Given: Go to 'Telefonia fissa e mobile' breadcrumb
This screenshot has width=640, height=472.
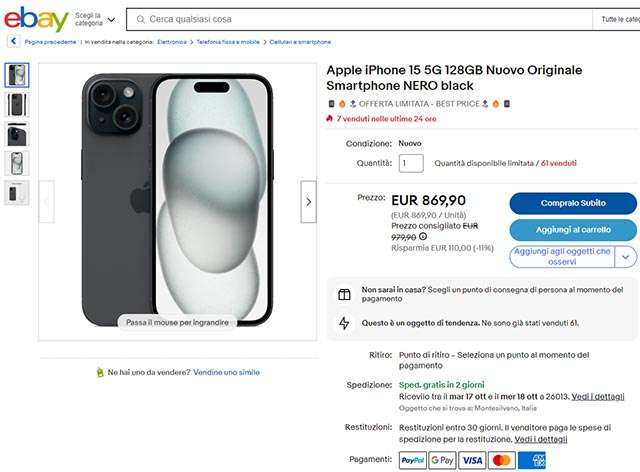Looking at the screenshot, I should click(x=228, y=42).
